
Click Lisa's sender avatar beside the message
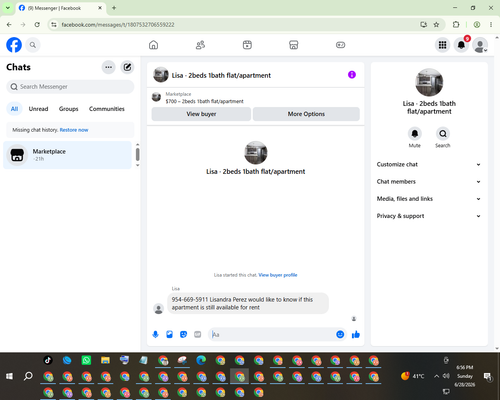click(158, 309)
